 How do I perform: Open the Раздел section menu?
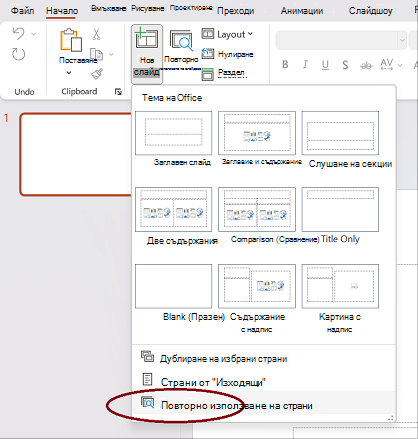click(x=223, y=73)
